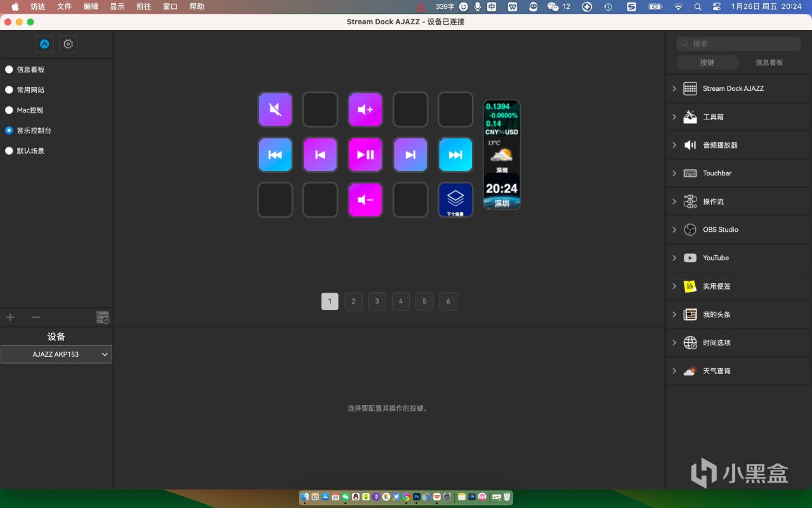Viewport: 812px width, 508px height.
Task: Click the volume down key (speaker minus)
Action: pos(365,199)
